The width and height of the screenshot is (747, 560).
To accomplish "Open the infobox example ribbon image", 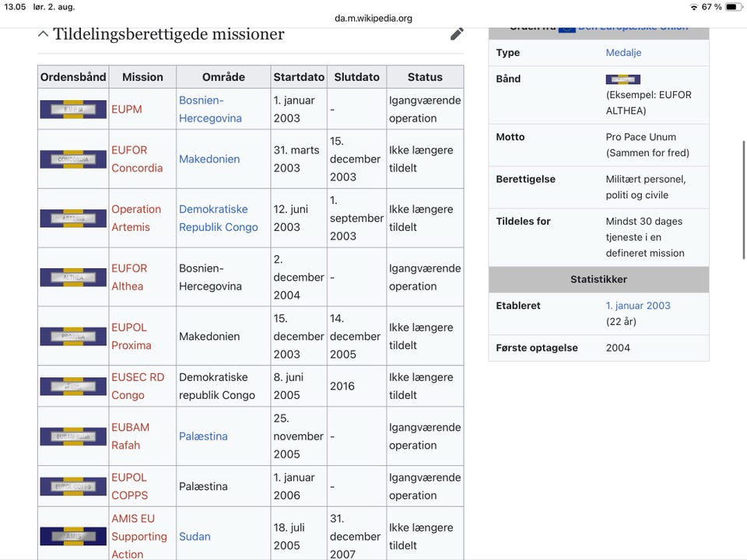I will tap(622, 79).
